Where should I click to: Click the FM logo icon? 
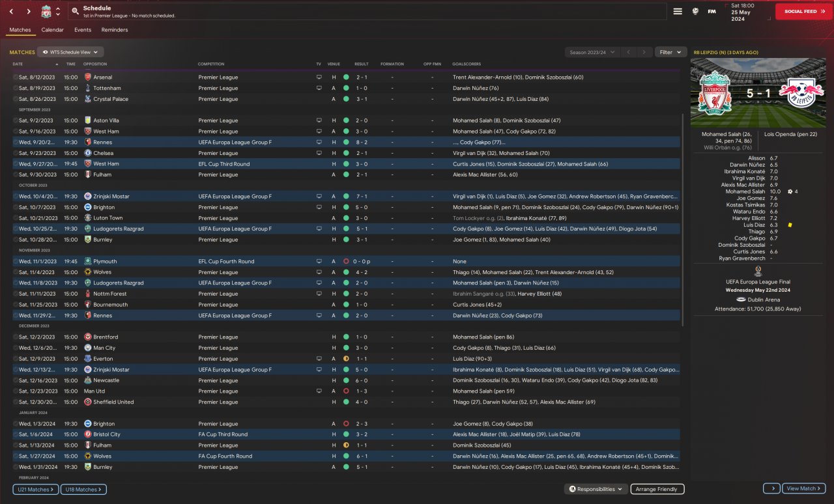pos(712,11)
